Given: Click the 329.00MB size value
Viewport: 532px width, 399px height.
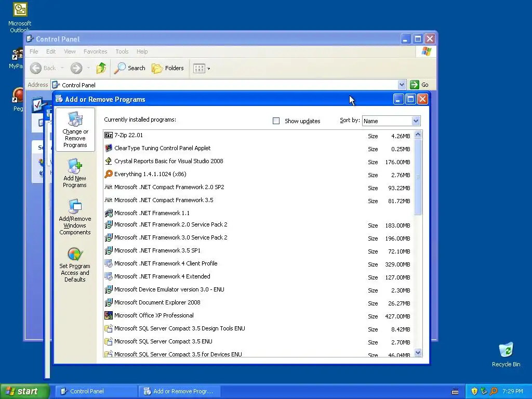Looking at the screenshot, I should pos(397,264).
